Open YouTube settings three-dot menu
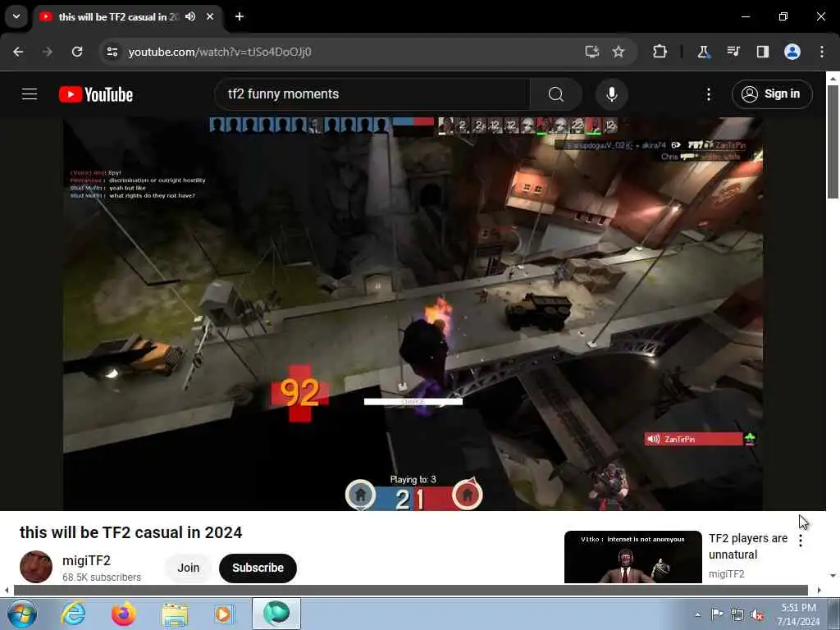Image resolution: width=840 pixels, height=630 pixels. pos(709,94)
